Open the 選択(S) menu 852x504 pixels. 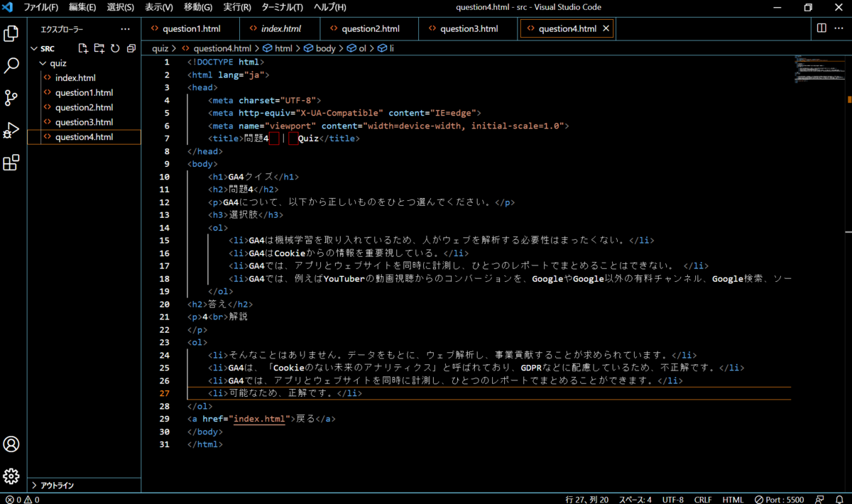tap(120, 7)
